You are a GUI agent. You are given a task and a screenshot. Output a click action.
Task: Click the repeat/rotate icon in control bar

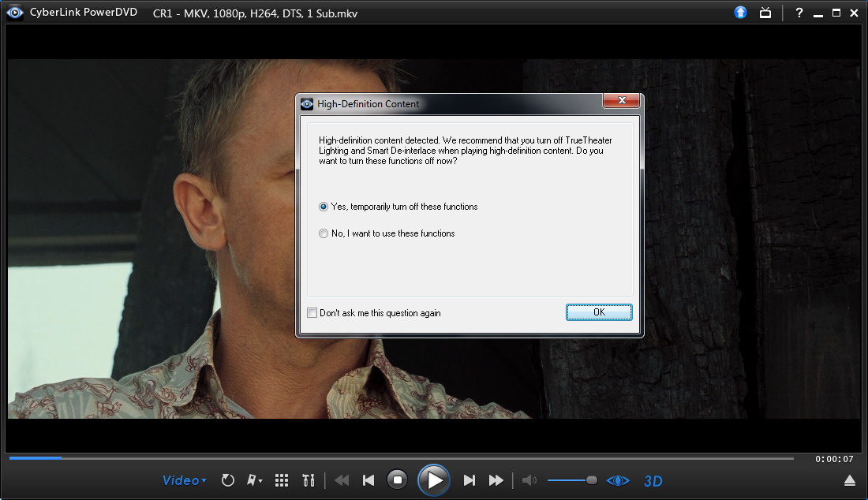click(x=228, y=480)
